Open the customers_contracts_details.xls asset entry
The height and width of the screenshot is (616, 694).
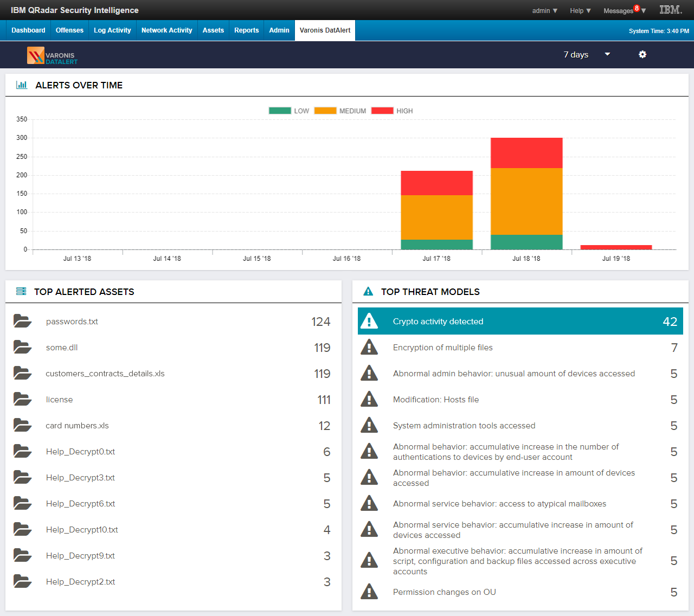pos(105,373)
